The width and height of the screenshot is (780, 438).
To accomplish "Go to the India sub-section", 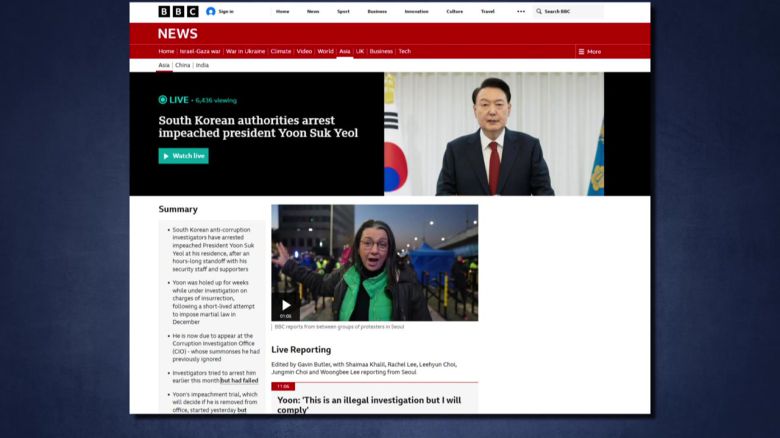I will pos(202,65).
